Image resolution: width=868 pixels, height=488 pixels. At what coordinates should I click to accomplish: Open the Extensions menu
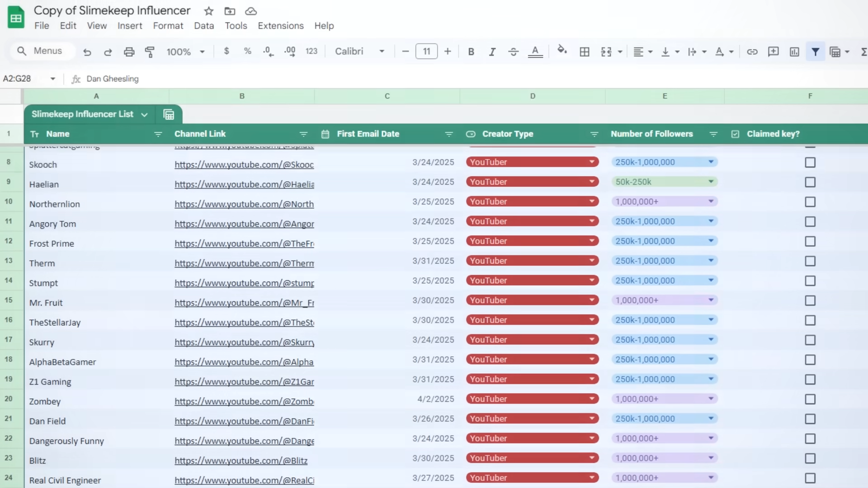click(281, 26)
